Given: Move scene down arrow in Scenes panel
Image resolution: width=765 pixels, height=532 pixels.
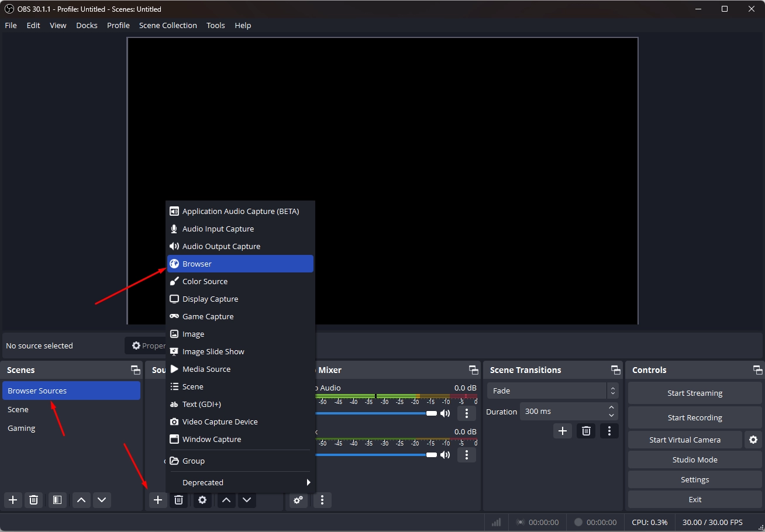Looking at the screenshot, I should pyautogui.click(x=102, y=500).
